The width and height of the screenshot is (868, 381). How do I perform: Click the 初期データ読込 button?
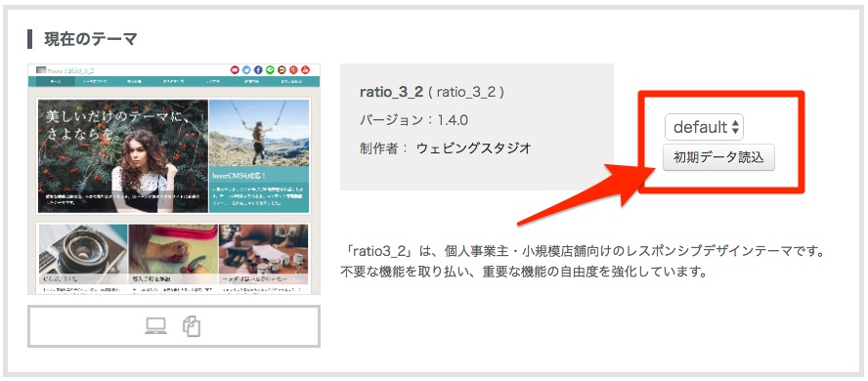coord(718,157)
